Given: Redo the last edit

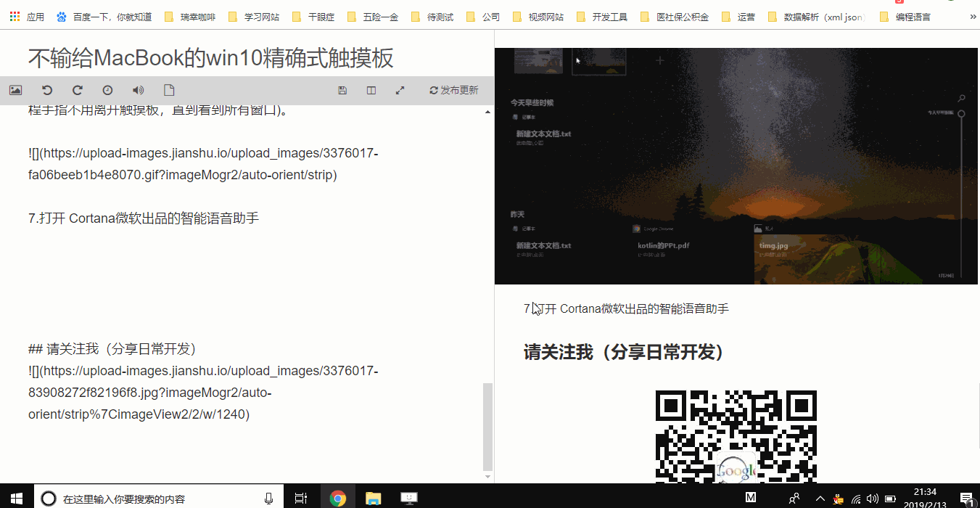Looking at the screenshot, I should pyautogui.click(x=78, y=91).
